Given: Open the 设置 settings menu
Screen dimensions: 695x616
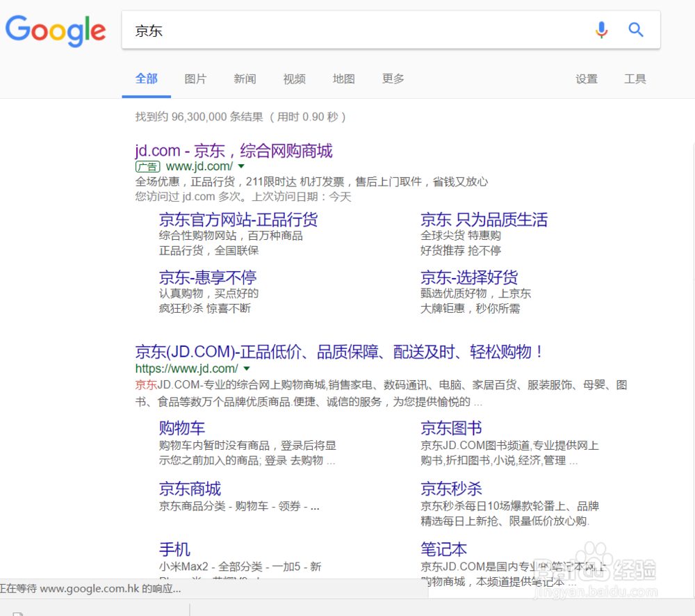Looking at the screenshot, I should 587,79.
